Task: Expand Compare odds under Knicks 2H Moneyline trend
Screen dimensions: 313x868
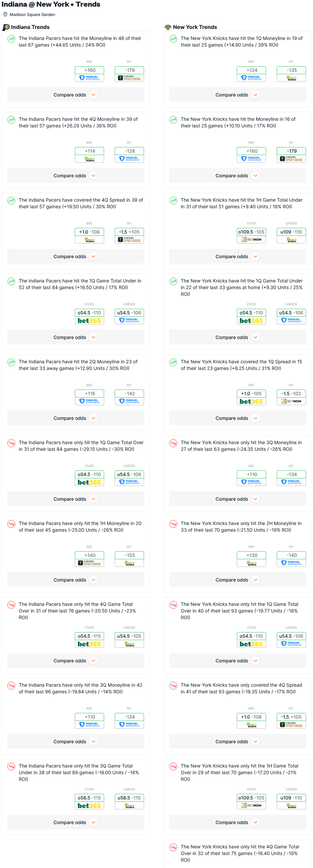Action: (x=237, y=580)
